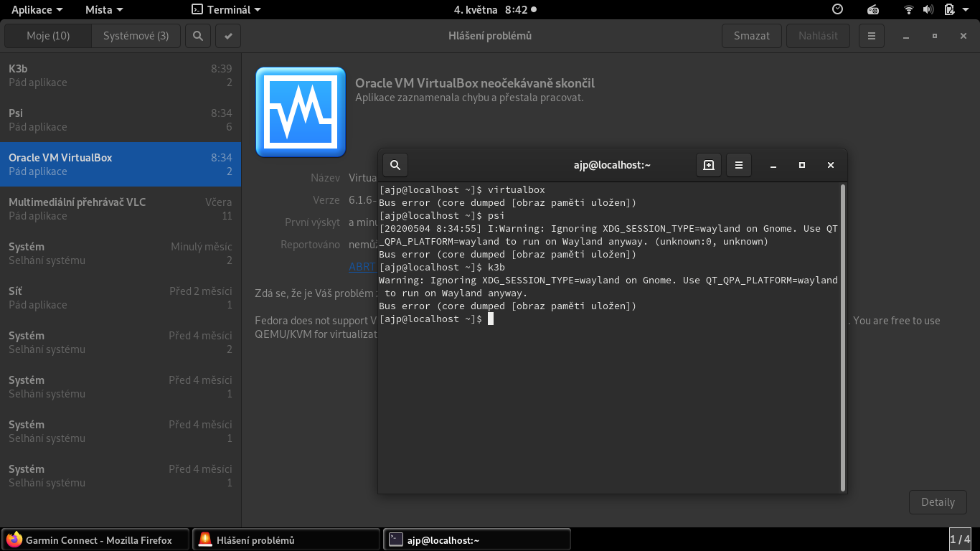The width and height of the screenshot is (980, 551).
Task: Open the Hlášení problémů hamburger menu
Action: click(x=871, y=36)
